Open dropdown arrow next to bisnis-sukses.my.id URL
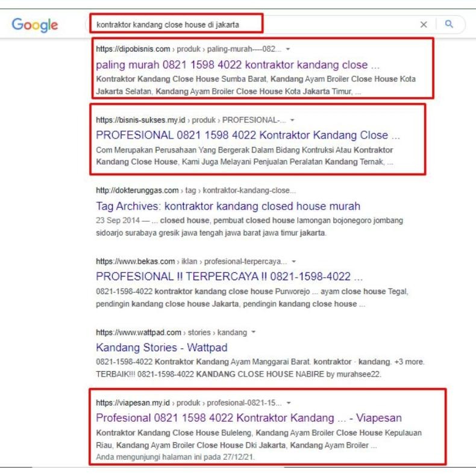This screenshot has width=476, height=476. click(292, 121)
